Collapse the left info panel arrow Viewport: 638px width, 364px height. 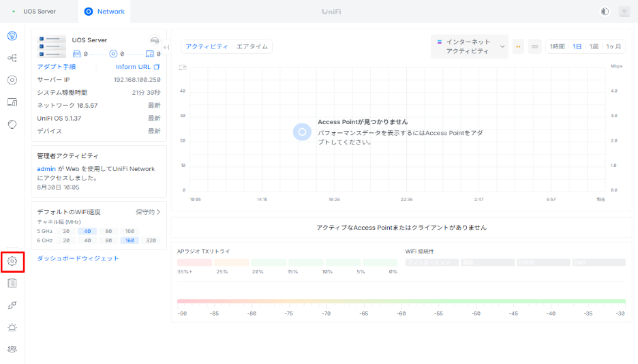(x=166, y=47)
